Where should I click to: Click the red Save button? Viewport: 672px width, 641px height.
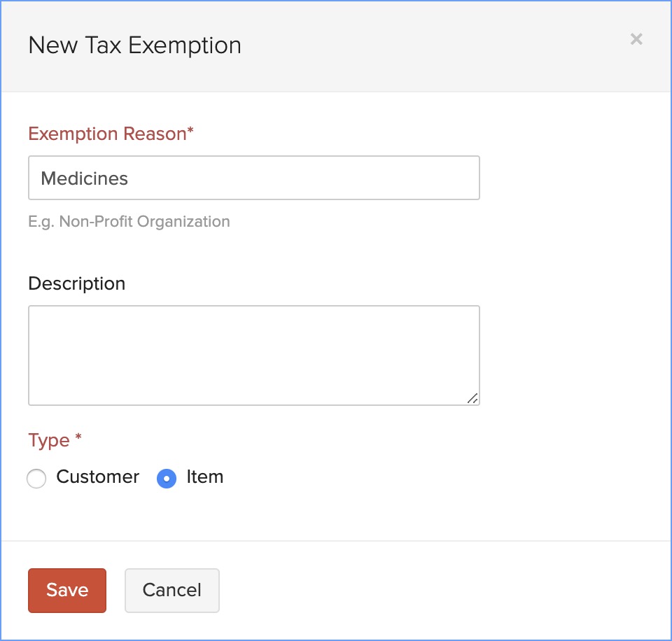coord(67,590)
